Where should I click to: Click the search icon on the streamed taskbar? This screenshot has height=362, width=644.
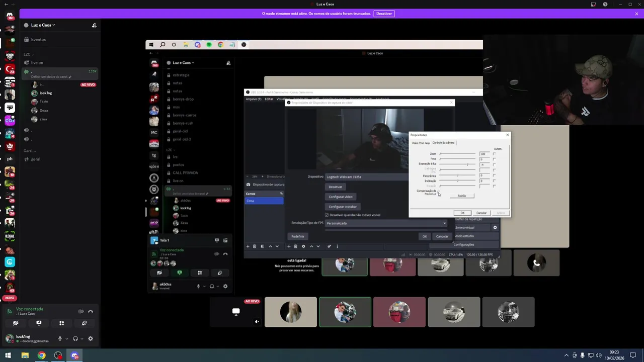(x=163, y=45)
